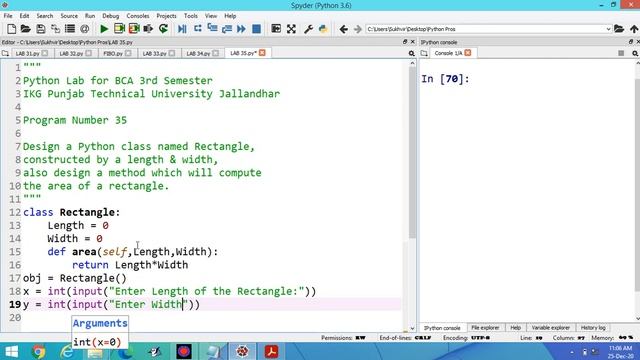
Task: Run the current cell and advance
Action: point(134,29)
